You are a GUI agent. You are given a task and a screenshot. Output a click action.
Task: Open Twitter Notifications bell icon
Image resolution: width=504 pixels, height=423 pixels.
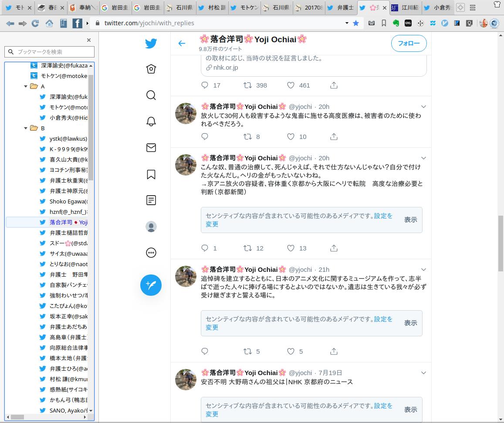[151, 122]
